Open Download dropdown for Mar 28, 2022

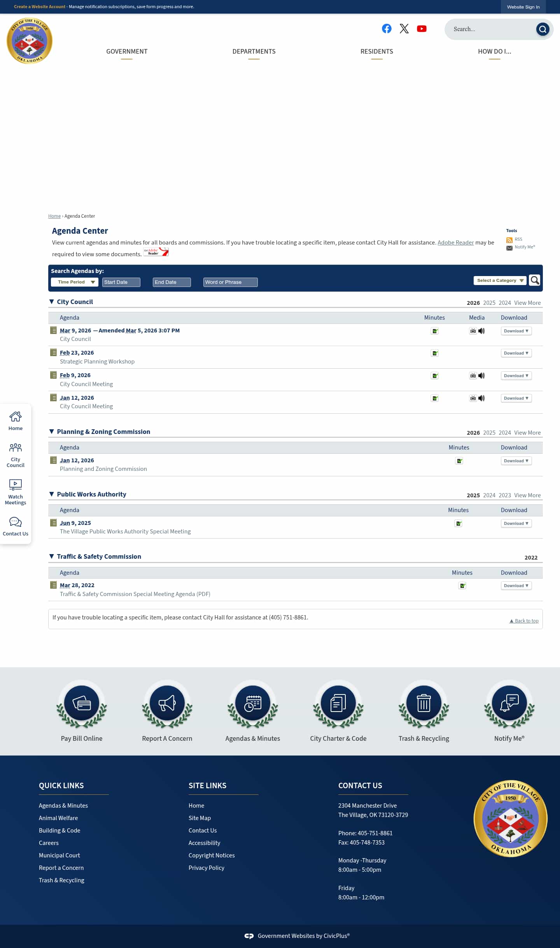click(x=516, y=586)
